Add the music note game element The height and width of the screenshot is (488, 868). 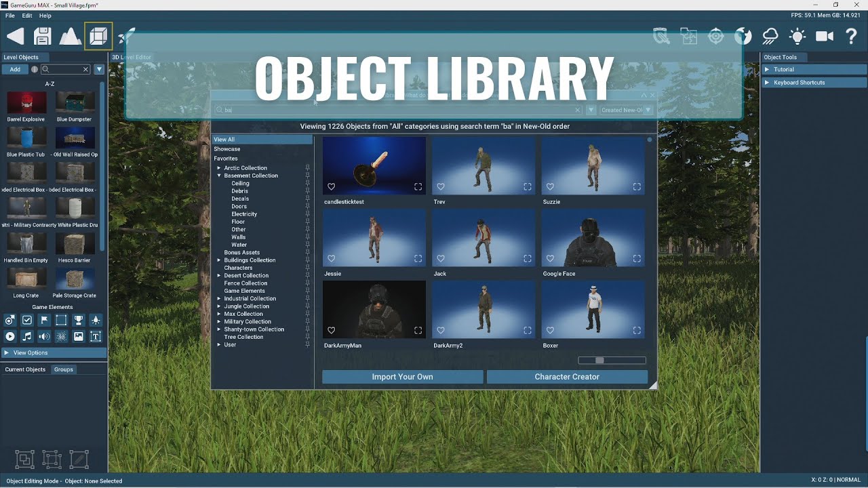pos(27,336)
